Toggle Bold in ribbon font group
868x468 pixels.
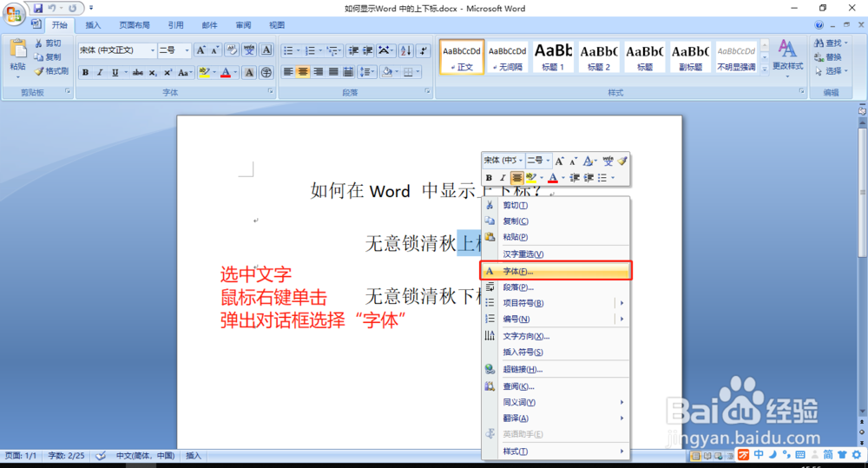(85, 73)
